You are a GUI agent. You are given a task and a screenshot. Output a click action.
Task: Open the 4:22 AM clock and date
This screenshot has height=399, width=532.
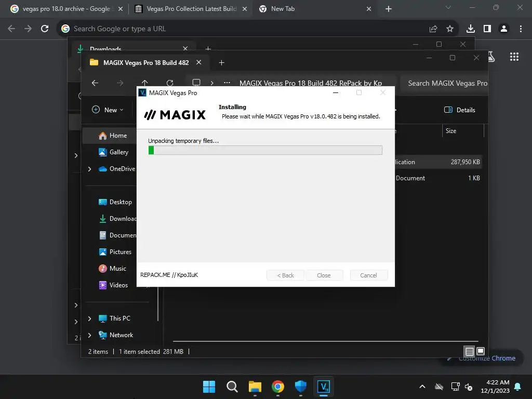click(495, 387)
